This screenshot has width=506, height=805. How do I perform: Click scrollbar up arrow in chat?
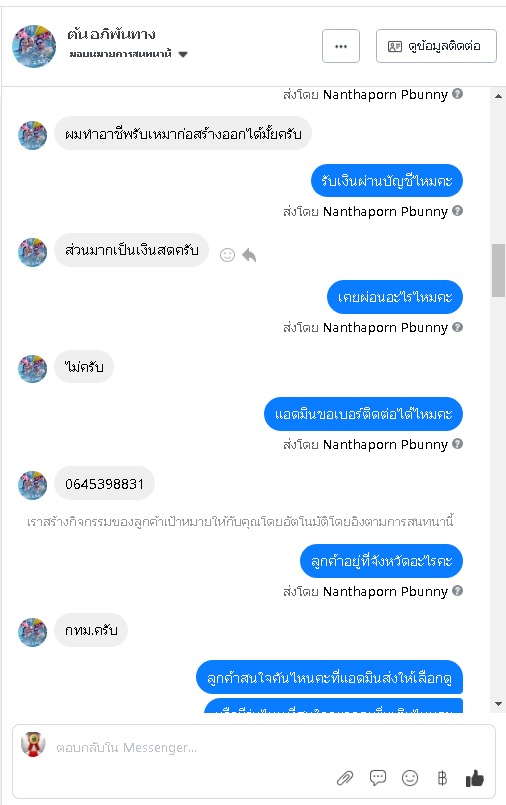click(498, 96)
